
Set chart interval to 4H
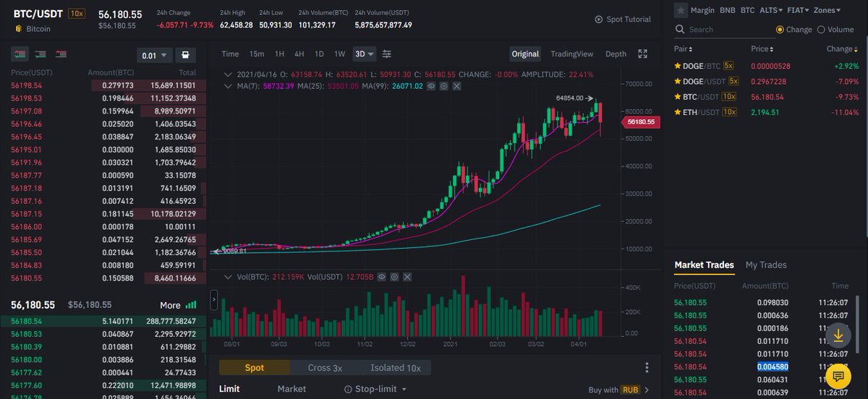tap(299, 54)
